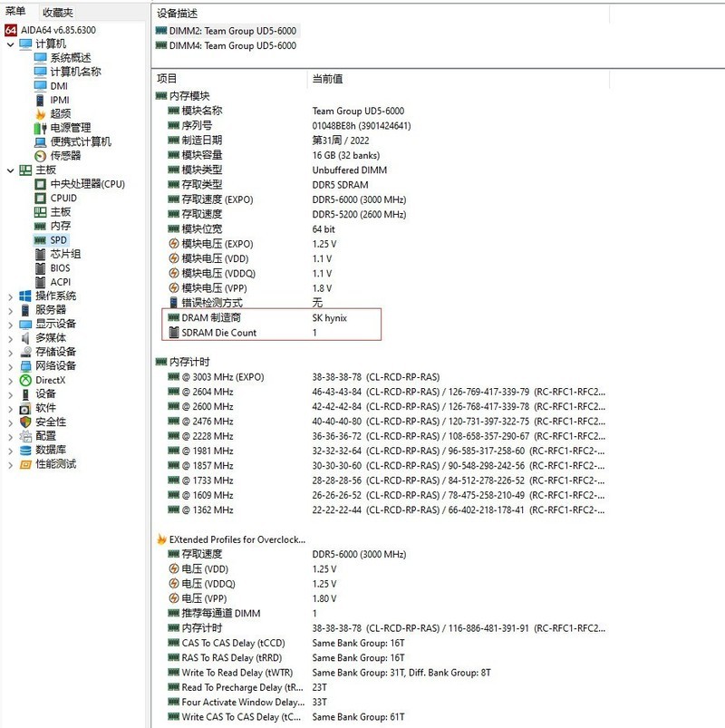The width and height of the screenshot is (725, 728).
Task: Open the BIOS chip icon
Action: (41, 267)
